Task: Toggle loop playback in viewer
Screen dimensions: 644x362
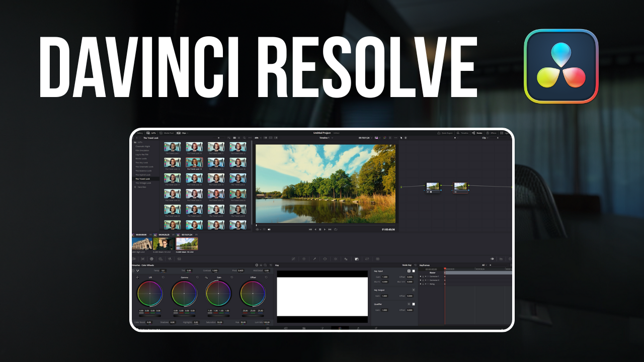Action: tap(336, 229)
